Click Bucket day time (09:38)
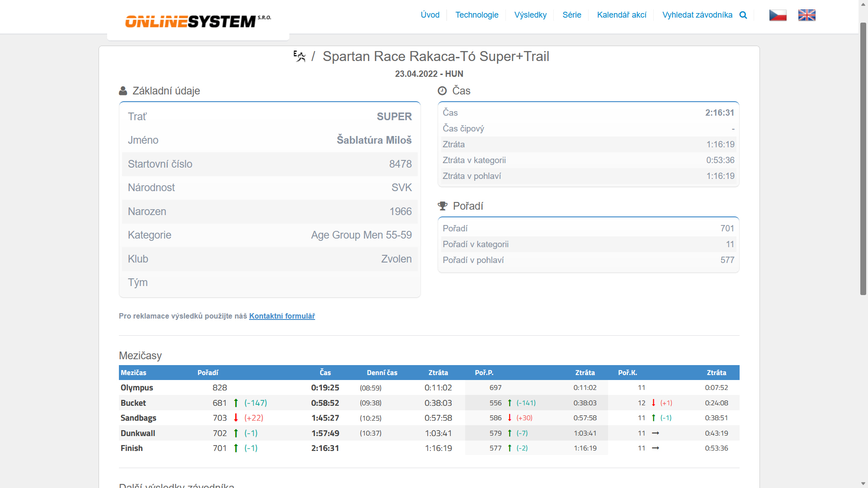 pyautogui.click(x=371, y=403)
